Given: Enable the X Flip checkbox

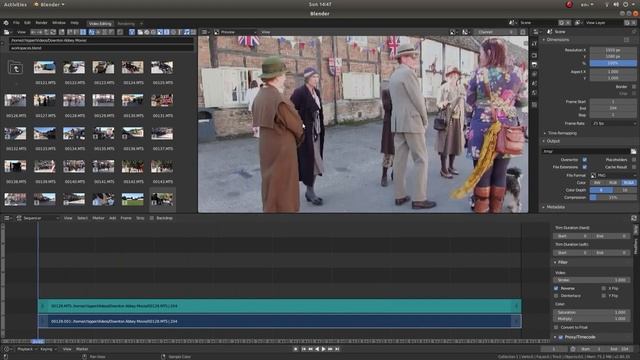Looking at the screenshot, I should pos(604,288).
